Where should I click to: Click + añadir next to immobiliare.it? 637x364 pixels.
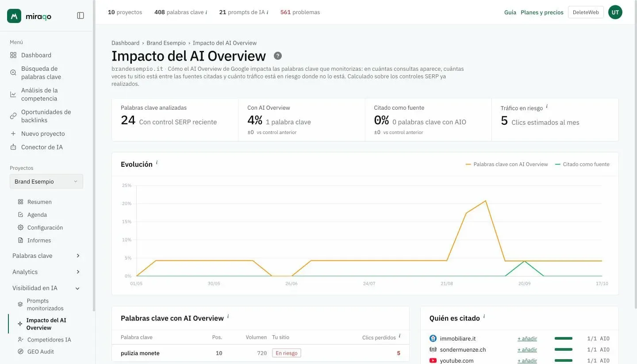527,339
